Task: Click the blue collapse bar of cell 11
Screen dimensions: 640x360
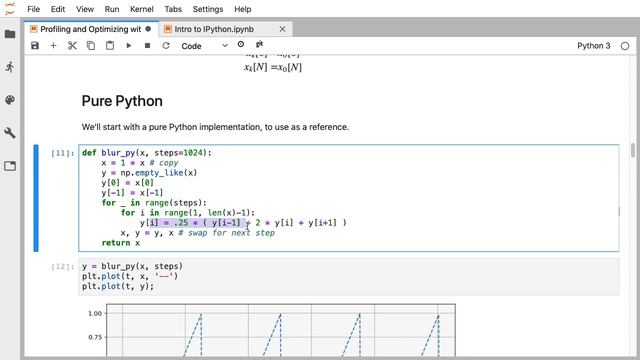Action: click(36, 198)
